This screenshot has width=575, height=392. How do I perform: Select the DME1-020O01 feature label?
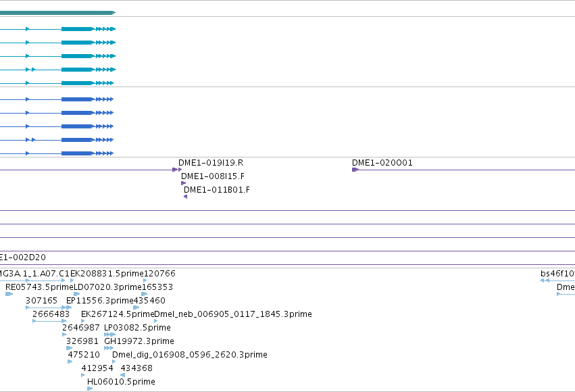tap(382, 163)
